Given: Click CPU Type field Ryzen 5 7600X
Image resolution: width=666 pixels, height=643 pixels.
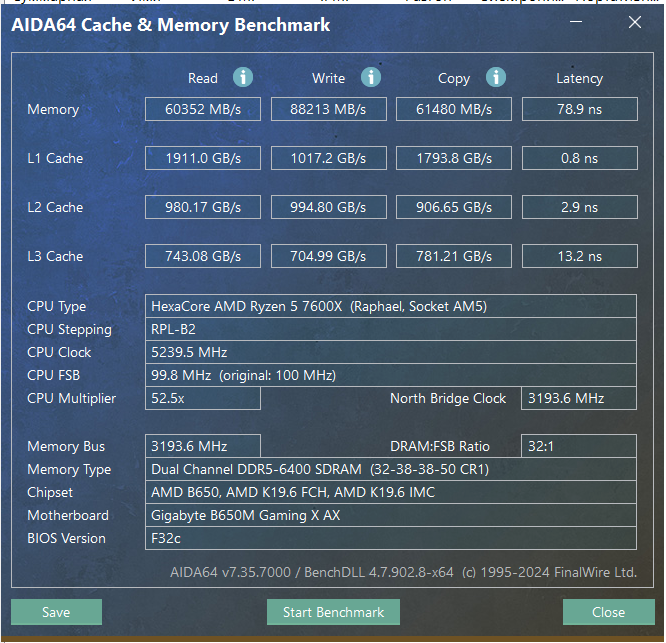Looking at the screenshot, I should click(391, 306).
